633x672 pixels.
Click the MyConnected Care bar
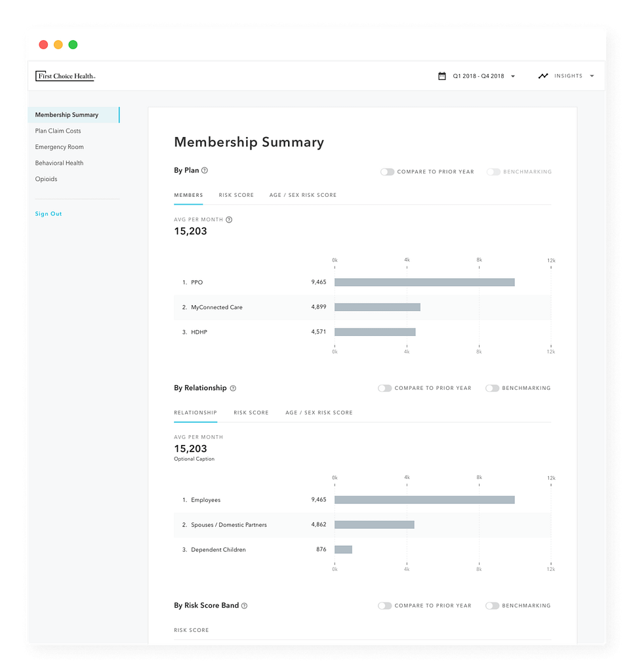(x=377, y=307)
